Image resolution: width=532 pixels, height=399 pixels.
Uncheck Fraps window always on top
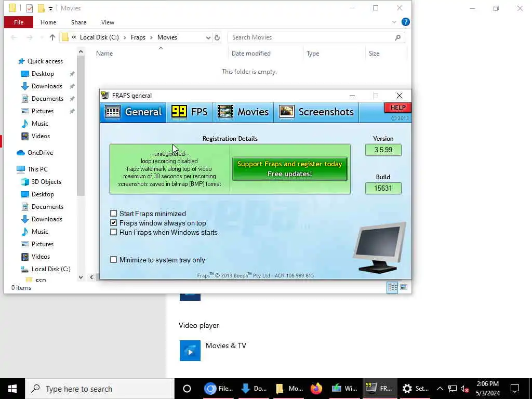point(114,223)
